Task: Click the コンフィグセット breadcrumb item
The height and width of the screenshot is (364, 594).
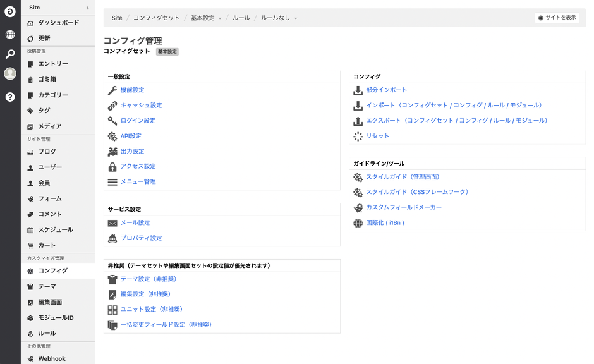Action: (156, 18)
